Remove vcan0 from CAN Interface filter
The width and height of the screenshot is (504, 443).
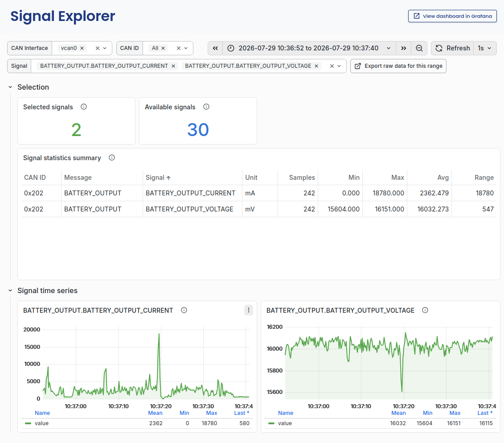[82, 48]
